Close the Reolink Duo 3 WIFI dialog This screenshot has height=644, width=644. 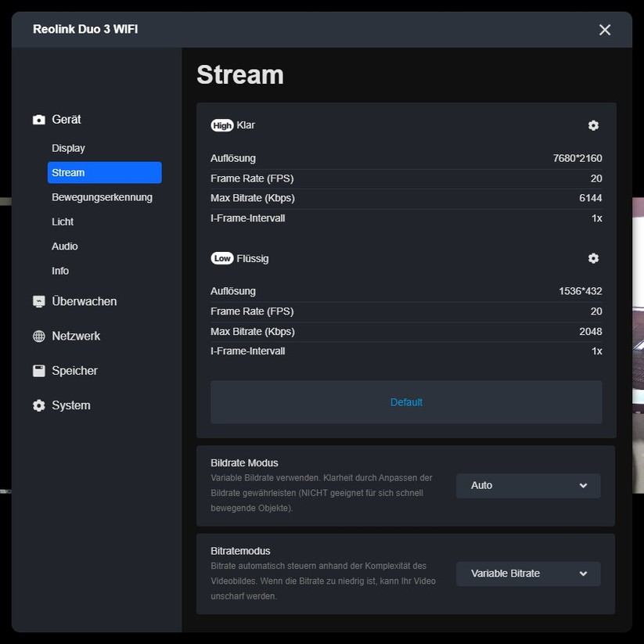point(604,30)
